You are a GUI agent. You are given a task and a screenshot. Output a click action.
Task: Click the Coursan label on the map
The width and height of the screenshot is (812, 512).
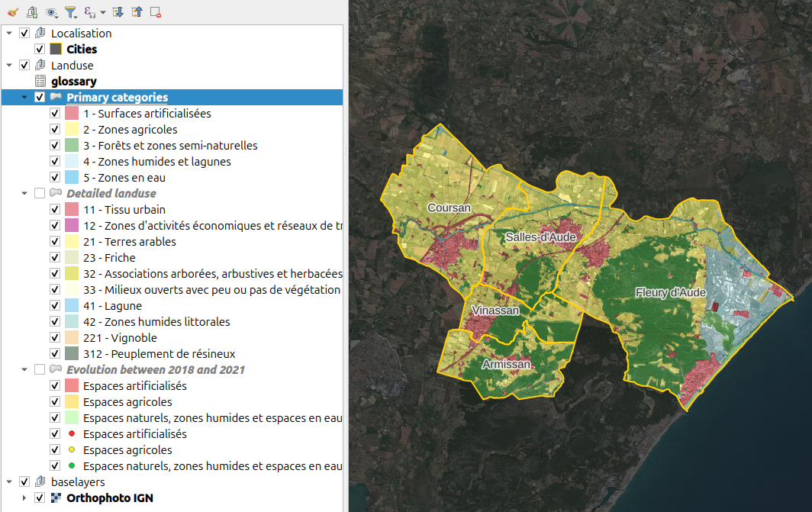point(449,208)
